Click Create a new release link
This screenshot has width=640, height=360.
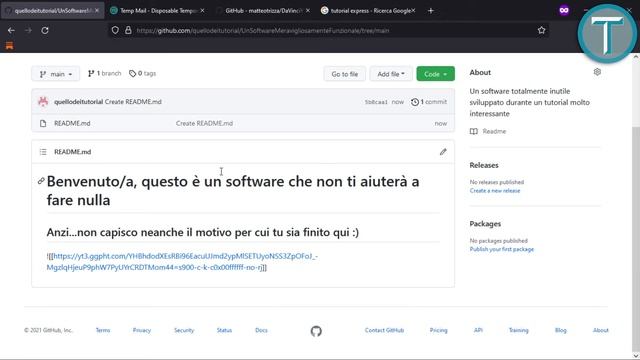(x=495, y=191)
